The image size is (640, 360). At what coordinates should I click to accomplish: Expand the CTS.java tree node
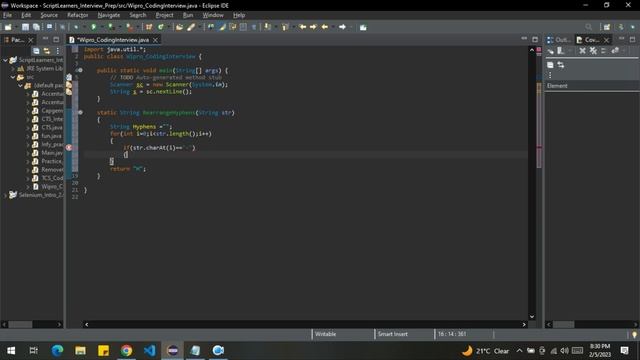coord(28,127)
